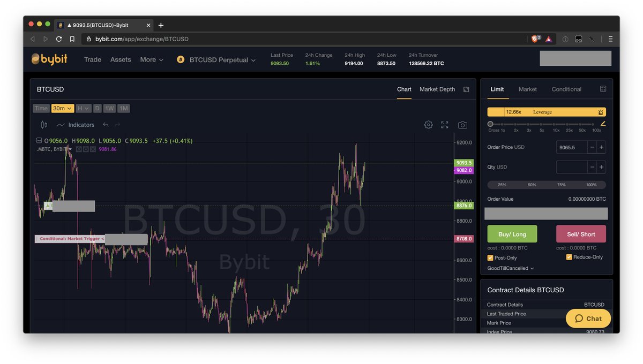
Task: Switch to the Market order tab
Action: (528, 89)
